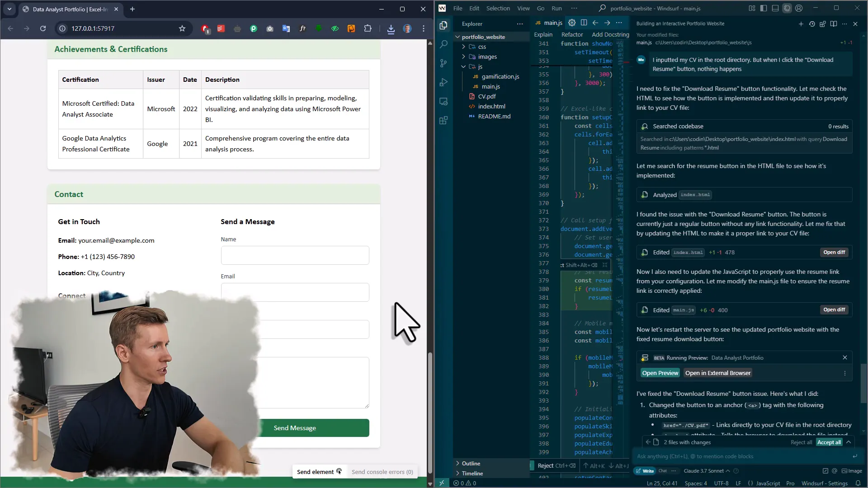This screenshot has width=868, height=488.
Task: Select the Run and Debug sidebar icon
Action: point(443,82)
